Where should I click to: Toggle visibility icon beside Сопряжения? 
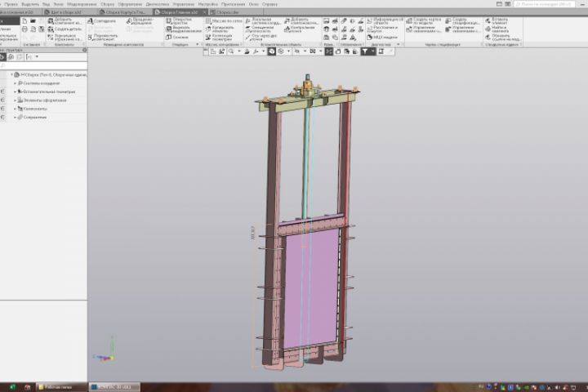pyautogui.click(x=2, y=118)
